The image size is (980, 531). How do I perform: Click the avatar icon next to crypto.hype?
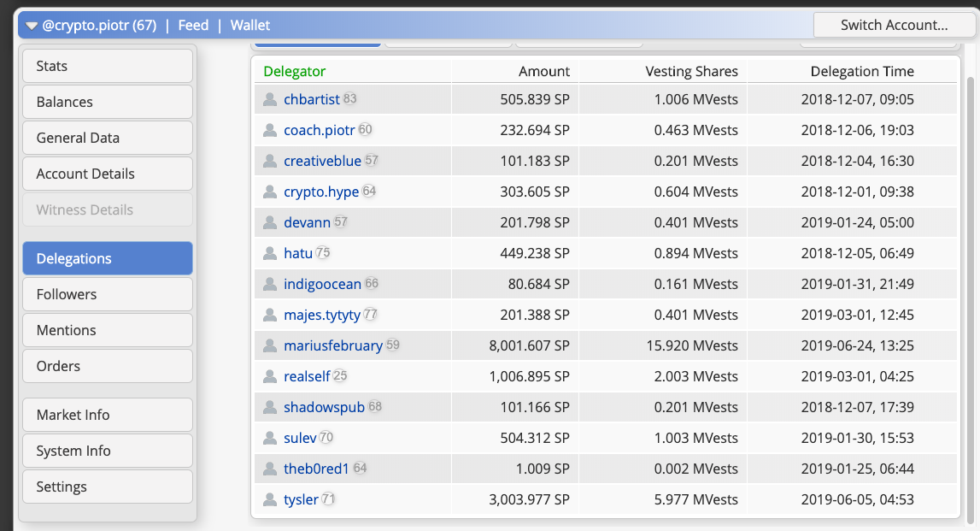coord(270,192)
